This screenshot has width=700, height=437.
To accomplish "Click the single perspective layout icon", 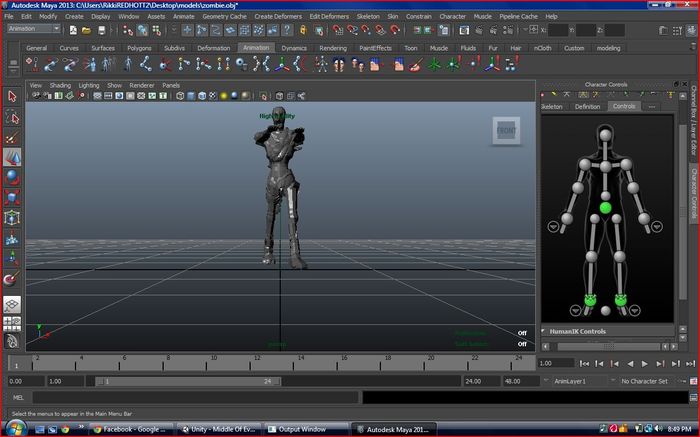I will (x=12, y=305).
